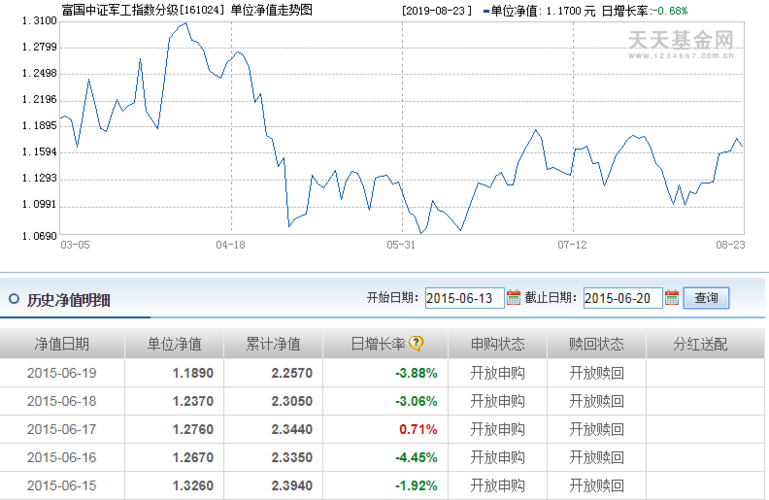
Task: Click the daily growth rate -3.06%
Action: click(x=416, y=401)
